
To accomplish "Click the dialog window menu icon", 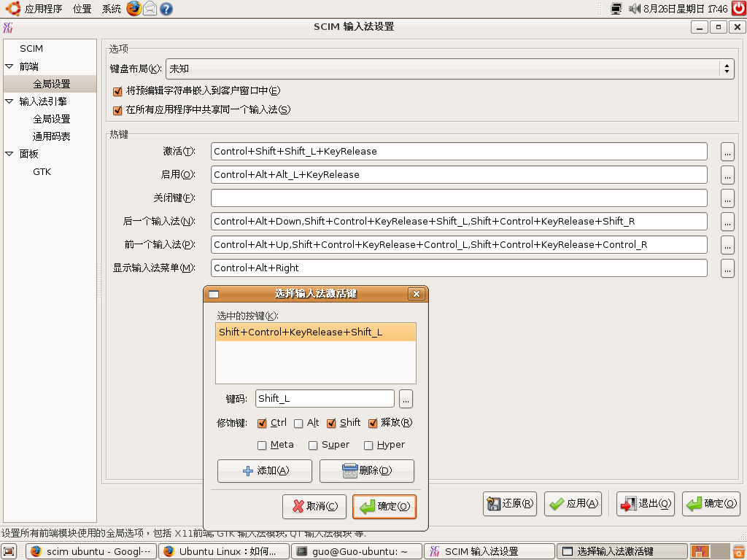I will click(x=214, y=295).
